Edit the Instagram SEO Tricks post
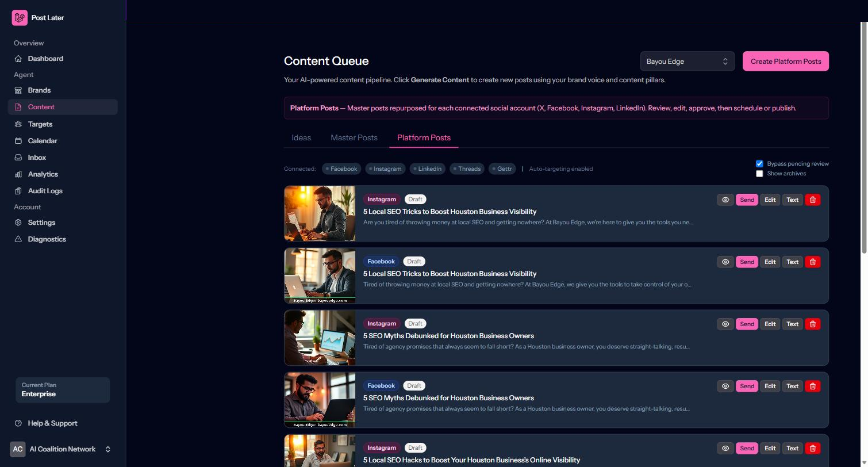The height and width of the screenshot is (467, 868). [770, 200]
